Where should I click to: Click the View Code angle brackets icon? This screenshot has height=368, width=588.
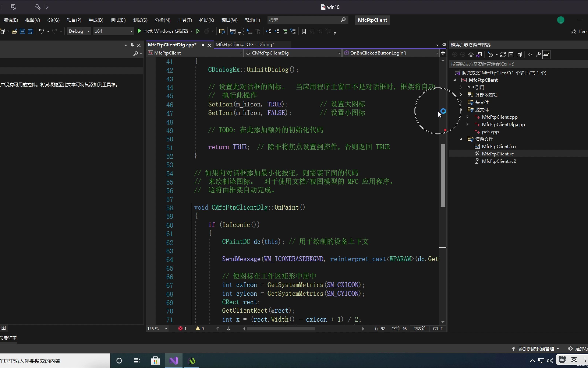coord(530,55)
